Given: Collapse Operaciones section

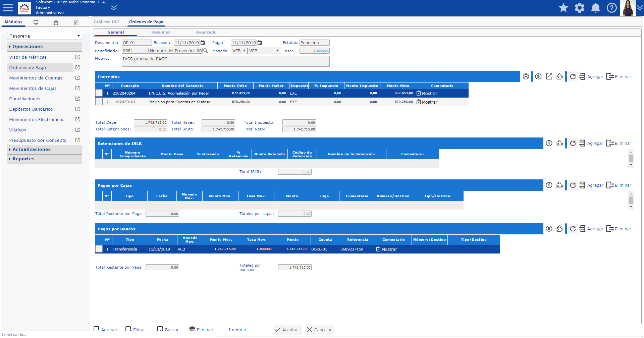Looking at the screenshot, I should [44, 47].
